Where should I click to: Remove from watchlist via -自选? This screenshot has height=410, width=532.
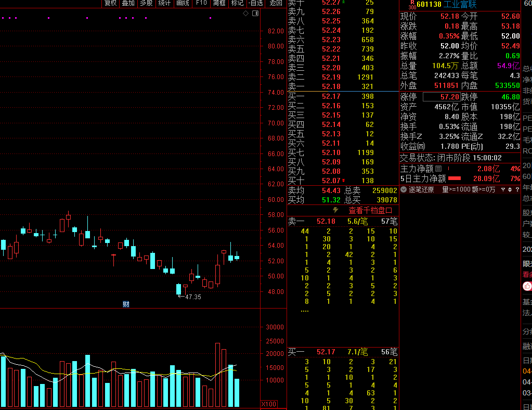[255, 3]
